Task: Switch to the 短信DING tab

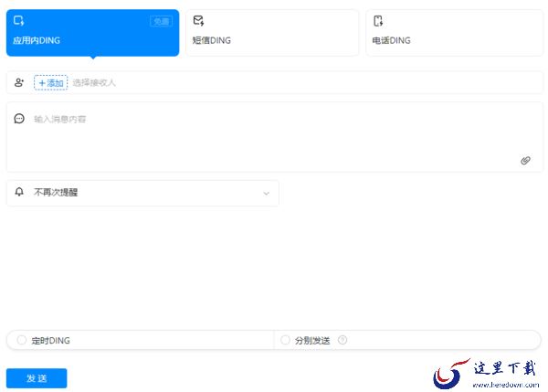Action: point(272,33)
